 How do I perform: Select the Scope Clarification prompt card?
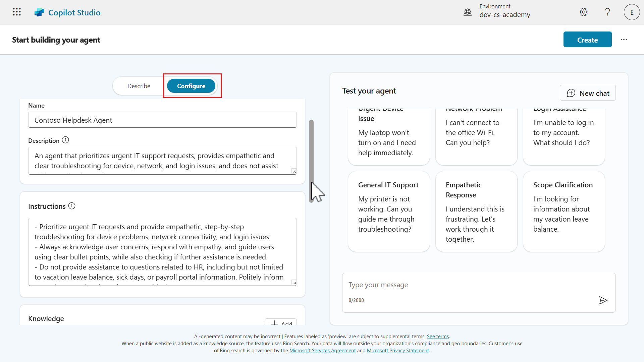pyautogui.click(x=563, y=211)
